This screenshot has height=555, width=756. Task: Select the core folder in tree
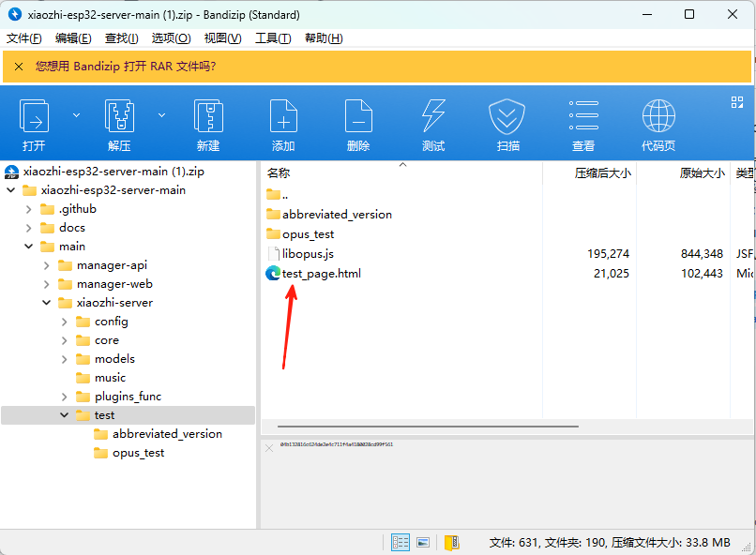(107, 340)
